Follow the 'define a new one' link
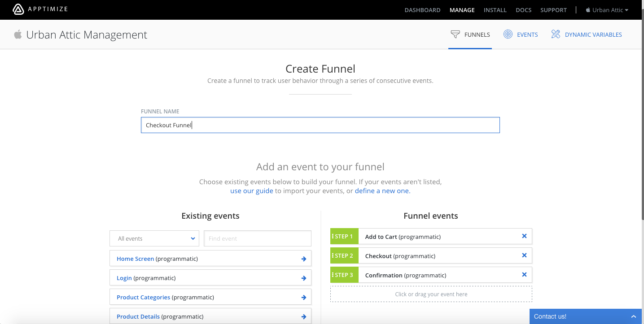The width and height of the screenshot is (644, 324). click(382, 191)
